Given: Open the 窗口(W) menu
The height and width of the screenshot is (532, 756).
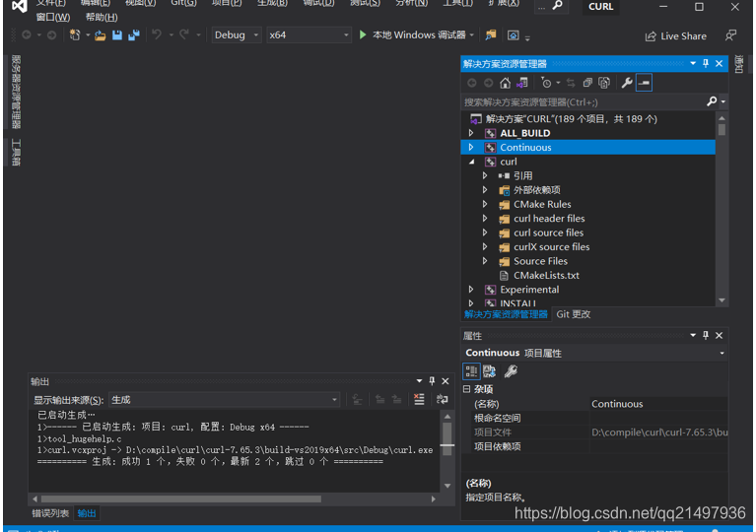Looking at the screenshot, I should [53, 18].
